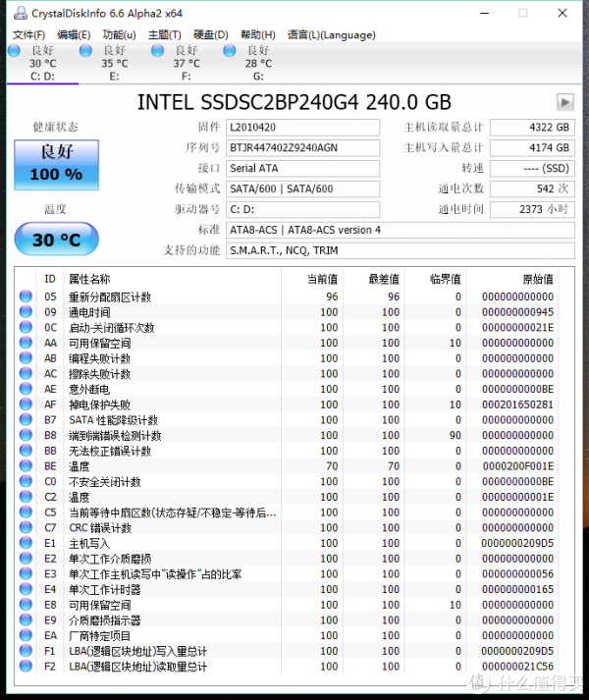The width and height of the screenshot is (589, 700).
Task: Click status icon for attribute C7
Action: [x=26, y=527]
